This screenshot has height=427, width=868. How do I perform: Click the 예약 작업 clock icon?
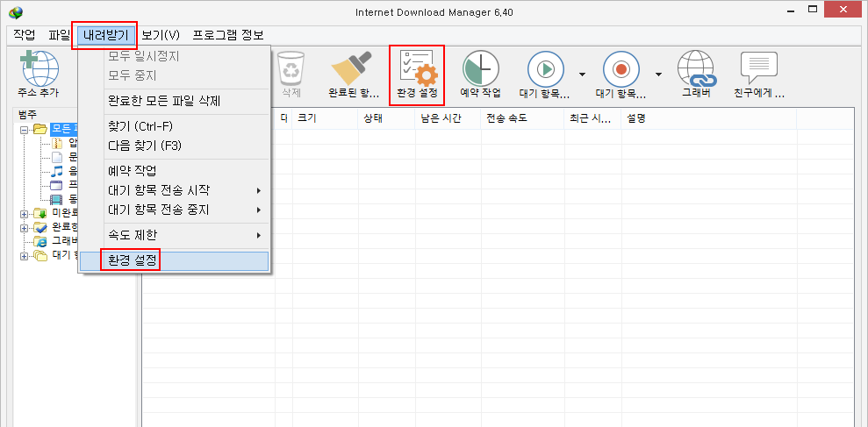[480, 68]
